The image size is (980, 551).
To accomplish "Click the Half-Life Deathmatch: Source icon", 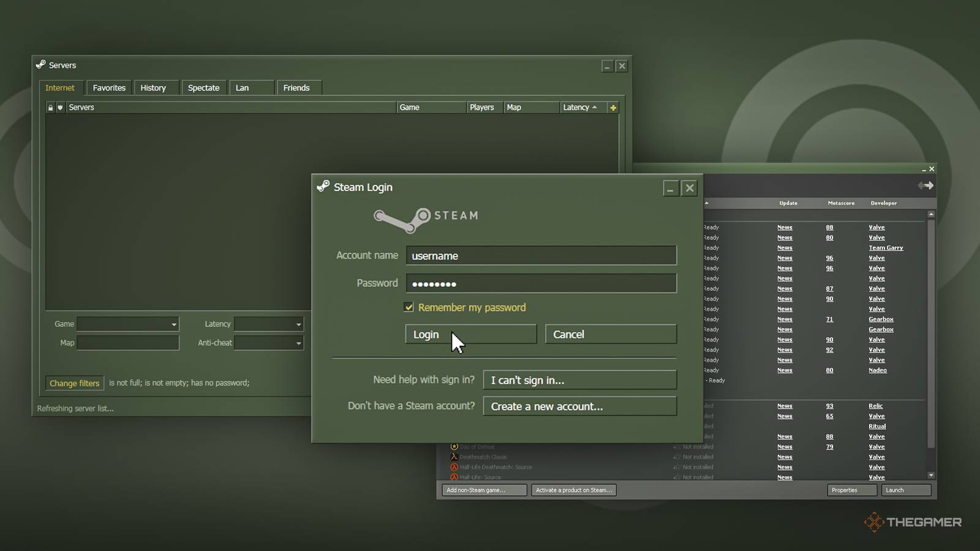I will tap(454, 467).
